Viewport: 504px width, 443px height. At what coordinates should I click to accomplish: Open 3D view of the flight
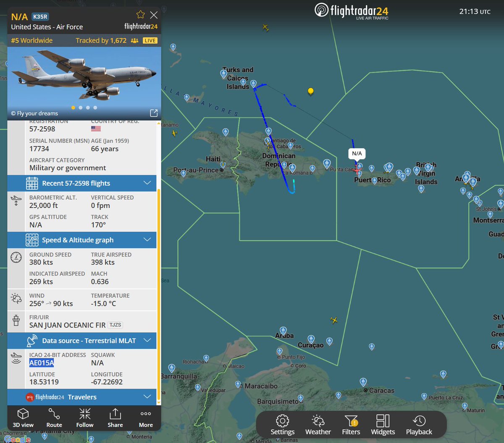pyautogui.click(x=23, y=418)
